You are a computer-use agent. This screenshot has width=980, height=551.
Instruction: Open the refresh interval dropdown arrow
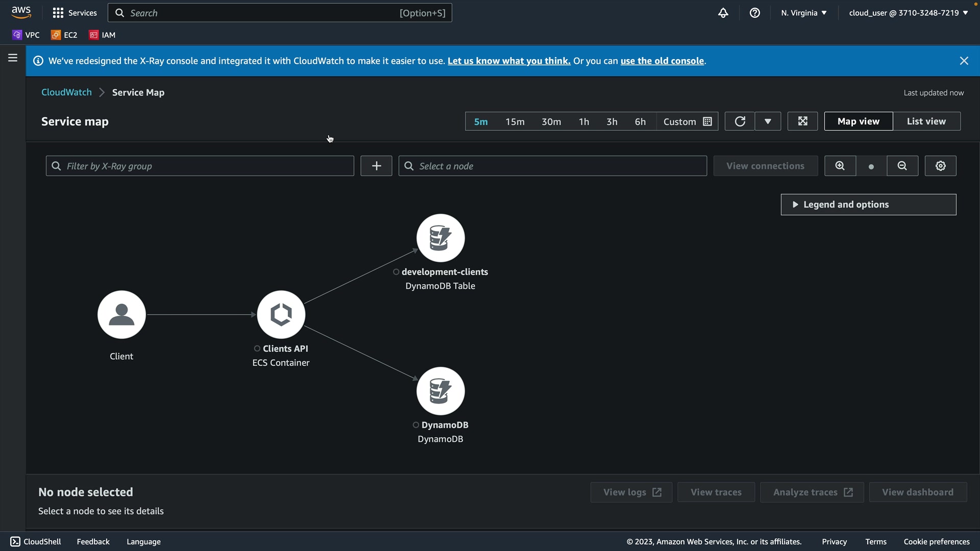pyautogui.click(x=768, y=121)
